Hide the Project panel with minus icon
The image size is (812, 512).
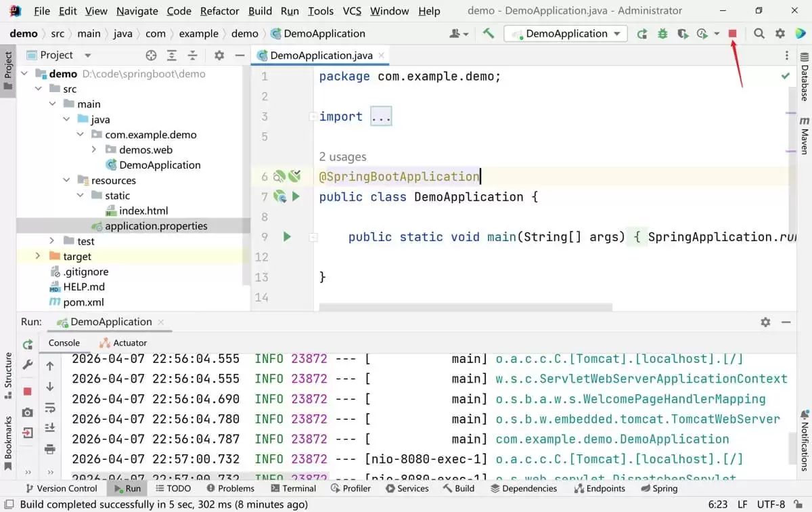(x=239, y=56)
